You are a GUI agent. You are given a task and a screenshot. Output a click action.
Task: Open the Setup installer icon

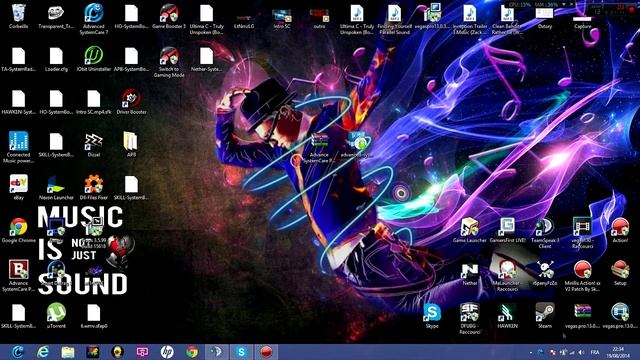[x=620, y=273]
